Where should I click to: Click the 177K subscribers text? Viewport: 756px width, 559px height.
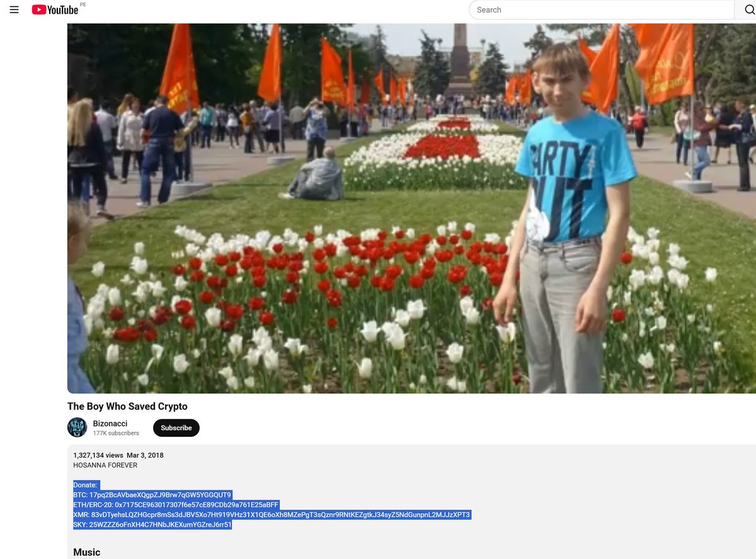pos(116,434)
